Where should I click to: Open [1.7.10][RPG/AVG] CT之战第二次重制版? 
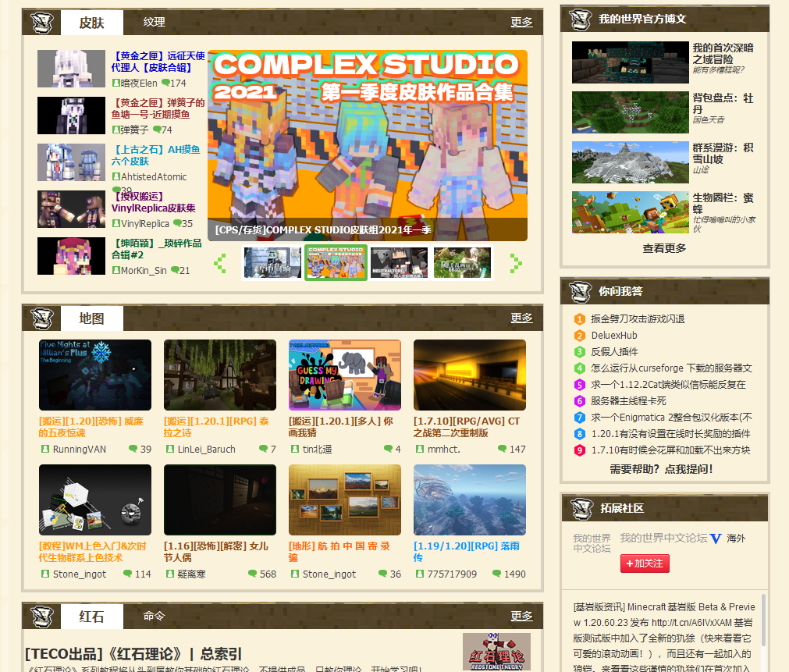pos(467,426)
